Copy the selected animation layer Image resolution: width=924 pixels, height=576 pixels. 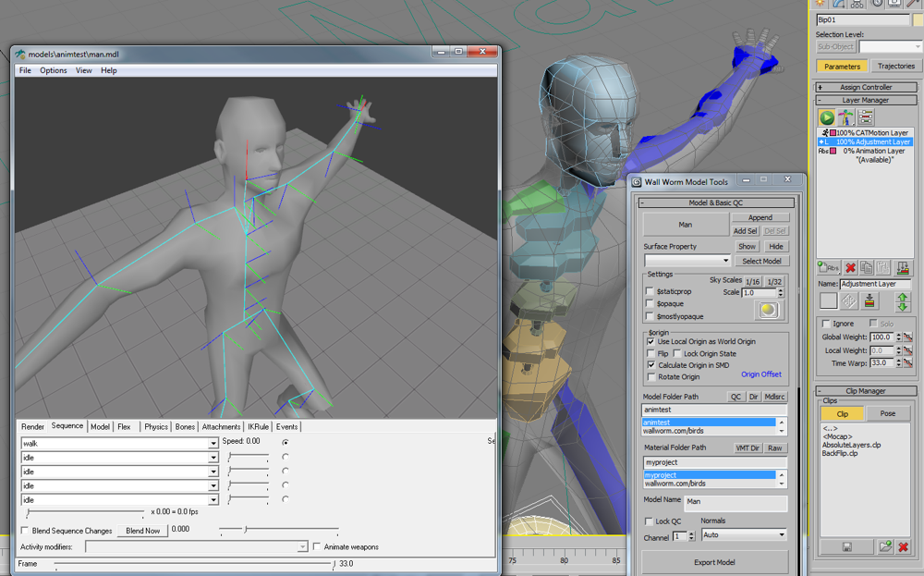[867, 268]
